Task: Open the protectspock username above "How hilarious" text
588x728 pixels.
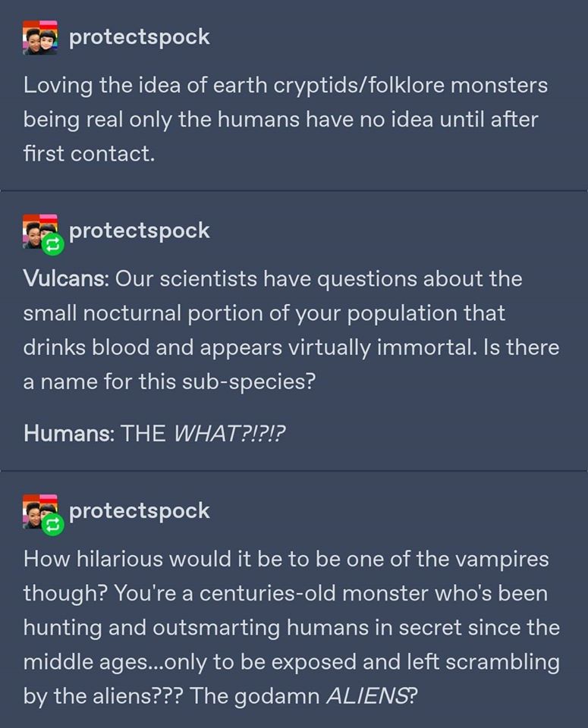Action: pos(139,510)
